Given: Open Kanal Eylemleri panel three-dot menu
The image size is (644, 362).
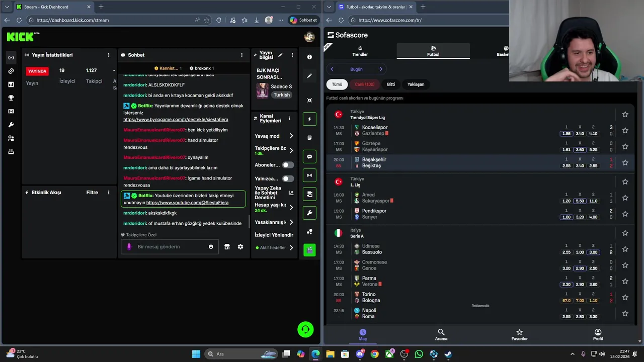Looking at the screenshot, I should [x=289, y=119].
